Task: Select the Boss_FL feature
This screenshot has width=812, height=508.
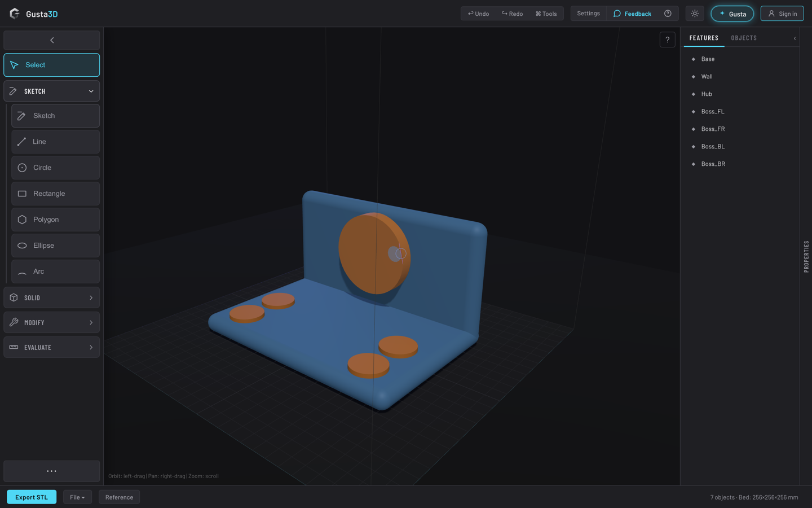Action: 740,111
